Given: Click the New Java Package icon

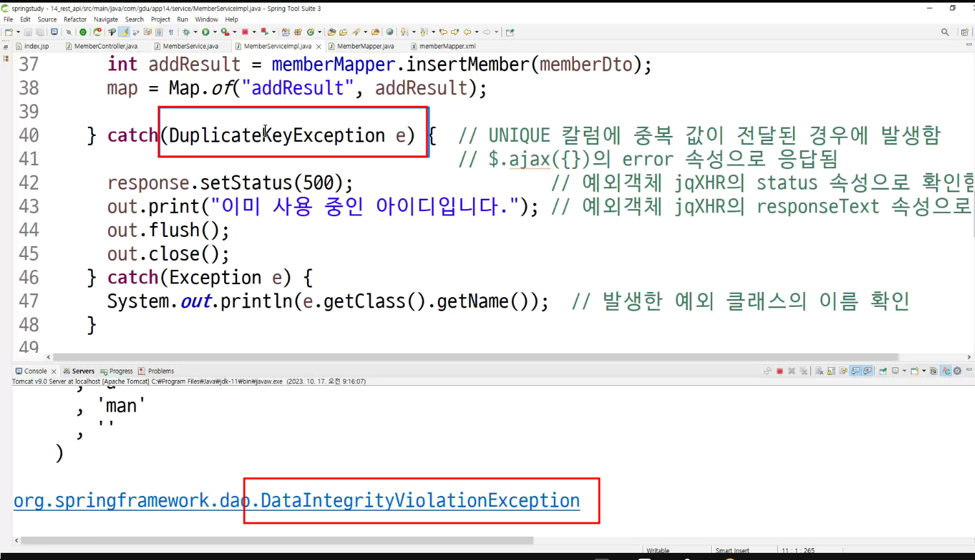Looking at the screenshot, I should pos(298,32).
